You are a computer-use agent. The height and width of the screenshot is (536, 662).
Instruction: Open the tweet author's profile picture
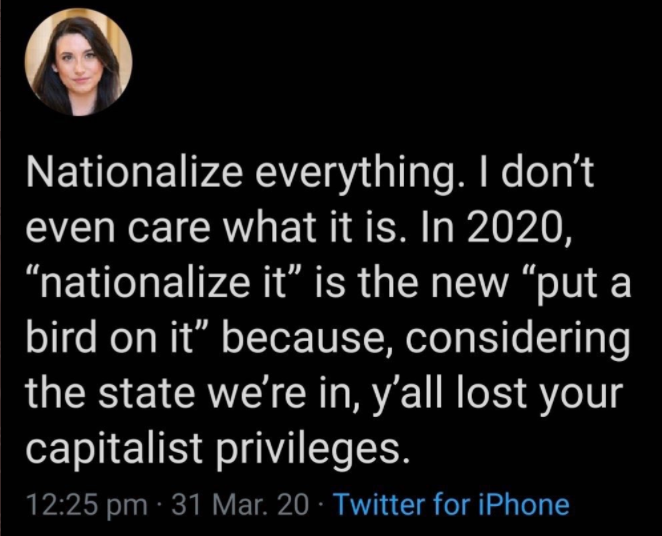[x=78, y=62]
